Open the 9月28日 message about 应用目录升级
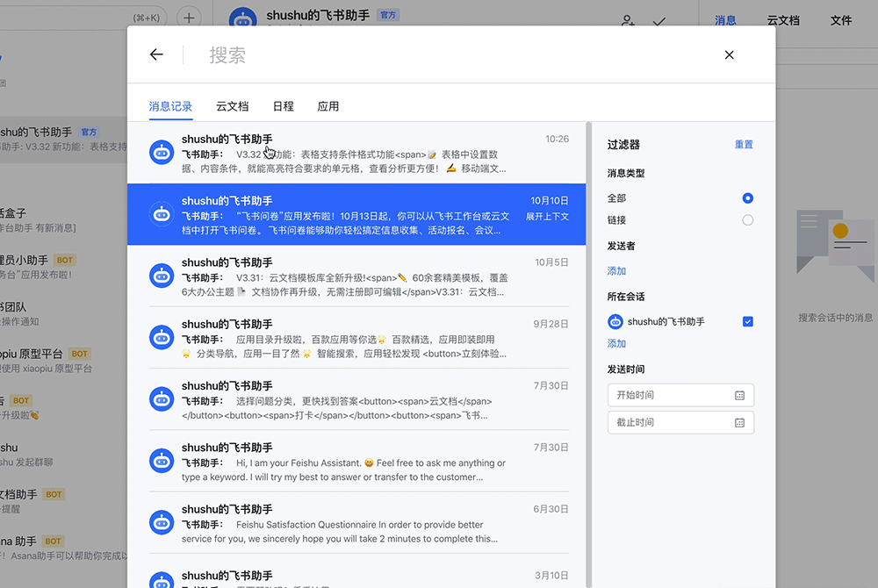 tap(356, 338)
